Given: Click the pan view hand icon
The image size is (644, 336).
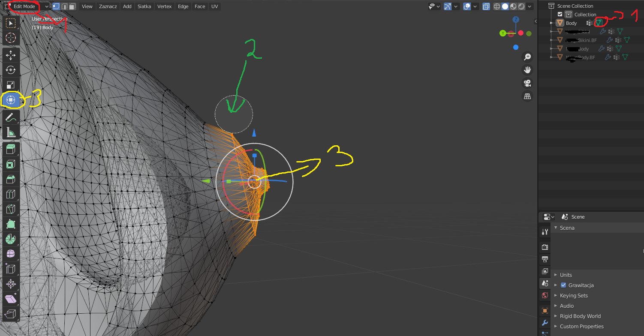Looking at the screenshot, I should point(527,70).
